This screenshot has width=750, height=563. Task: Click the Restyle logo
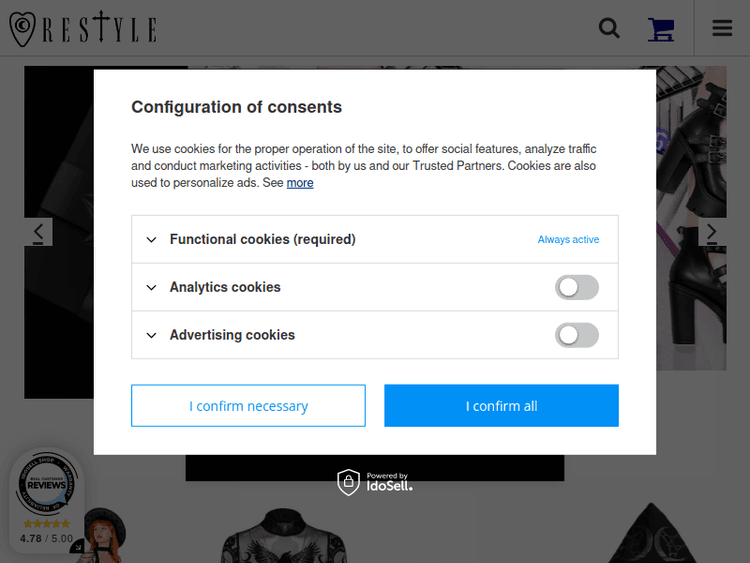pyautogui.click(x=83, y=28)
